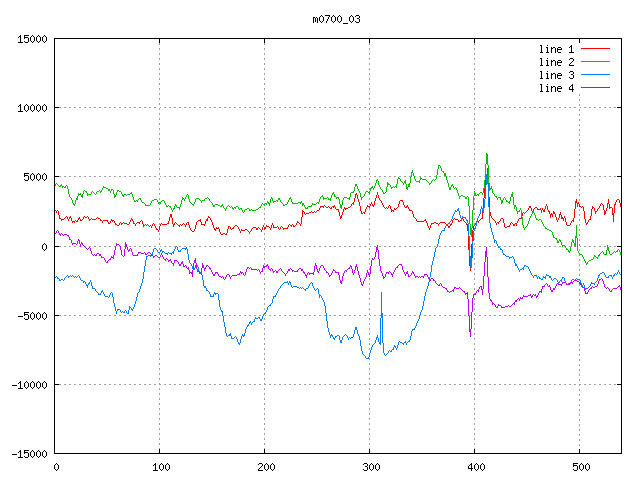Click the chart title m0700_03

(x=336, y=19)
